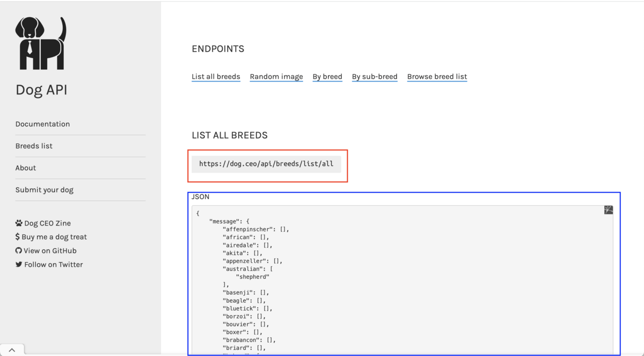
Task: Click the GitHub icon in the sidebar
Action: tap(19, 251)
